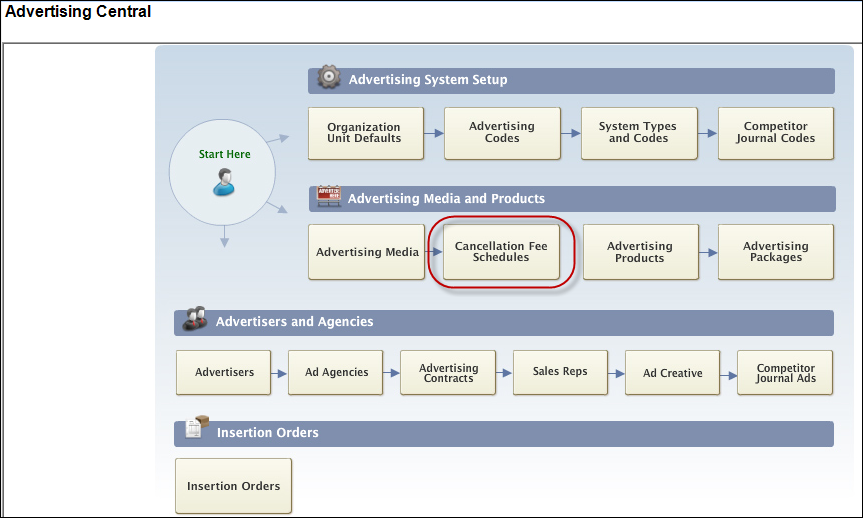Click the Advertisers and Agencies header
This screenshot has height=518, width=863.
[504, 323]
